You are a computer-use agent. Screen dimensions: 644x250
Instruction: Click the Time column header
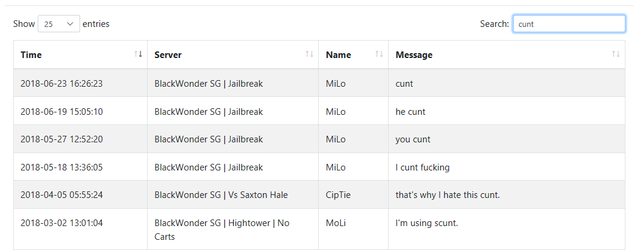point(81,54)
